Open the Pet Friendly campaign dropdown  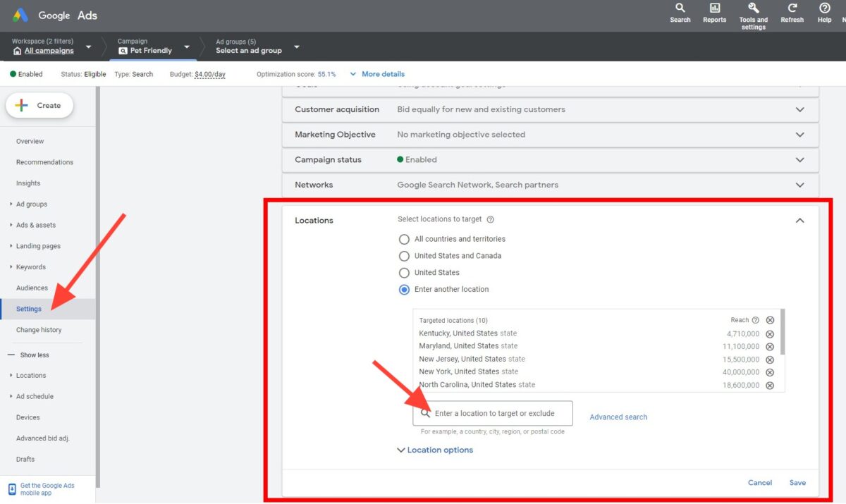point(187,46)
